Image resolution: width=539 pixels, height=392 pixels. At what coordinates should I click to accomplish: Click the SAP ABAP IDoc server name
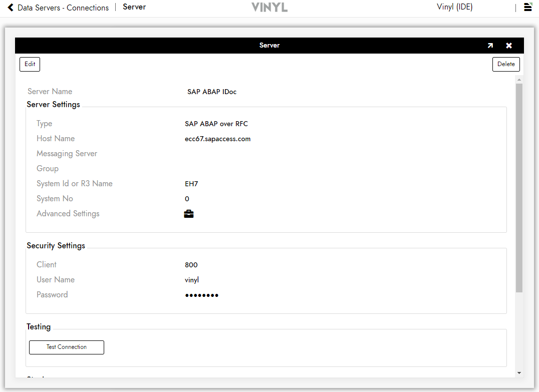pos(212,92)
